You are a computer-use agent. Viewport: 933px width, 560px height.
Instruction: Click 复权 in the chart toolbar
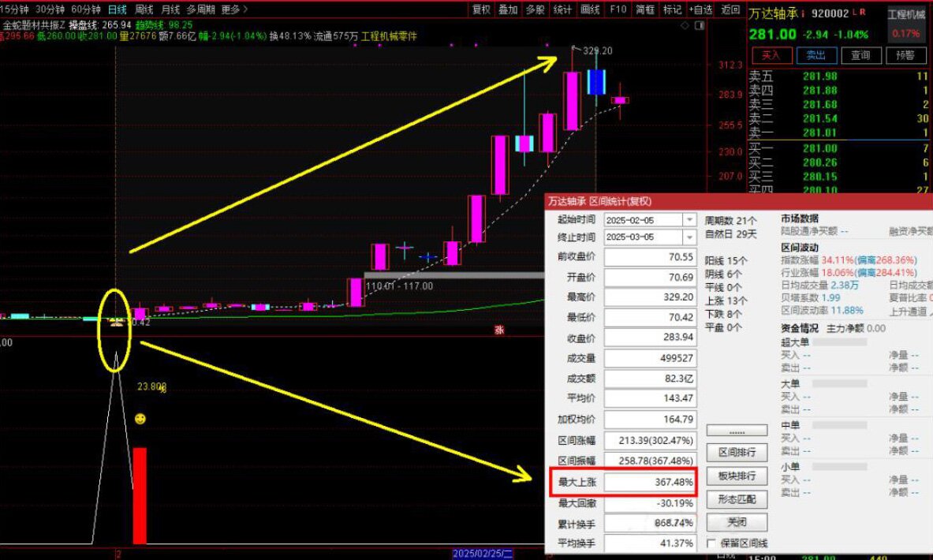point(481,9)
